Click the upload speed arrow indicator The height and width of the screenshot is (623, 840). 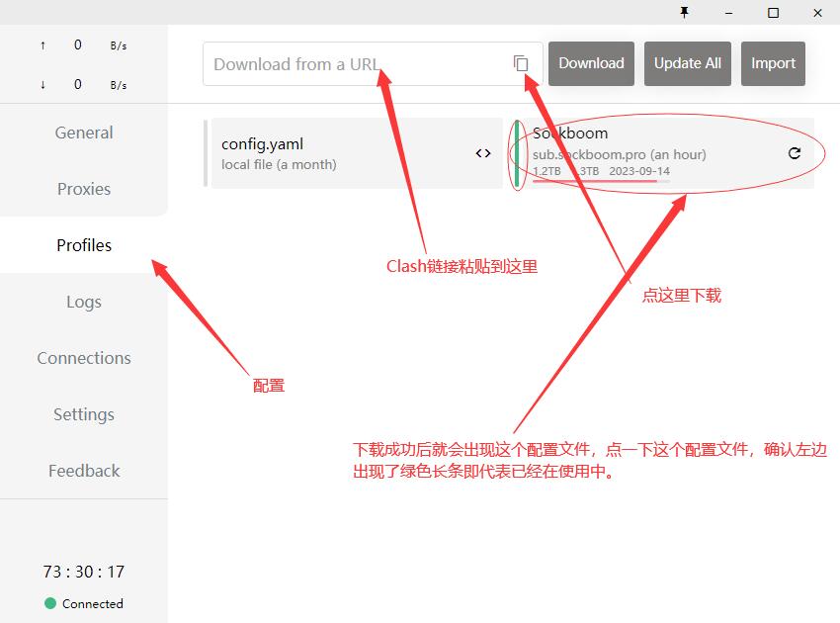(x=42, y=45)
